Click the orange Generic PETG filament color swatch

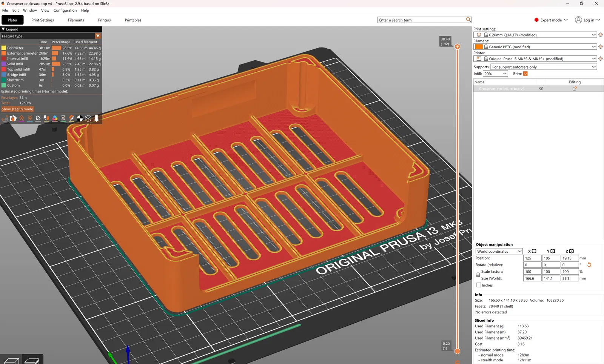(x=479, y=47)
